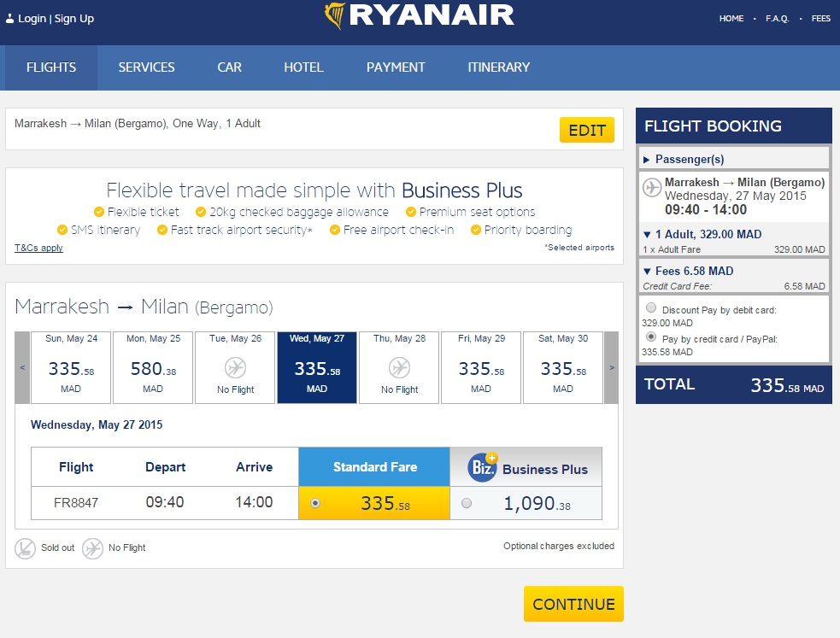
Task: Click the FLIGHT BOOKING panel header
Action: click(x=734, y=126)
